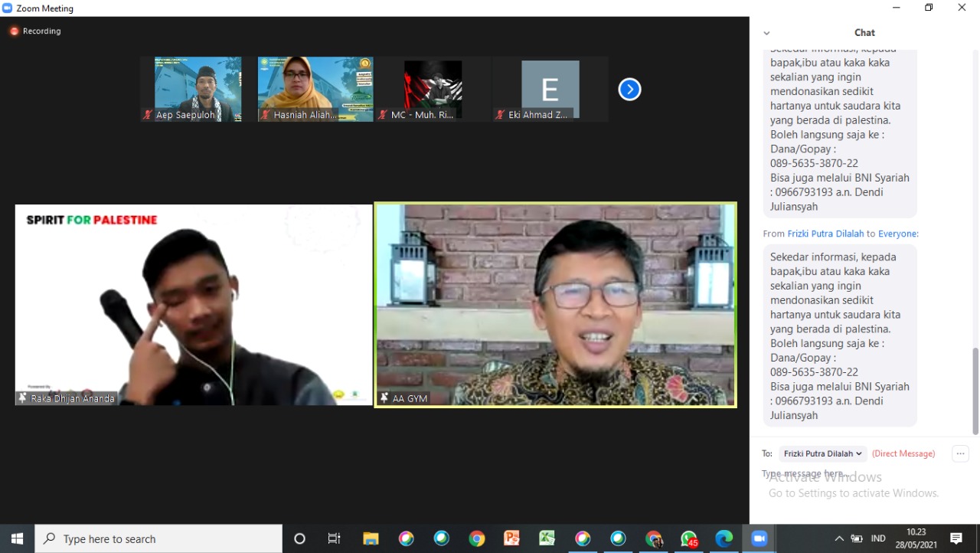Open PowerPoint from the taskbar

point(511,538)
